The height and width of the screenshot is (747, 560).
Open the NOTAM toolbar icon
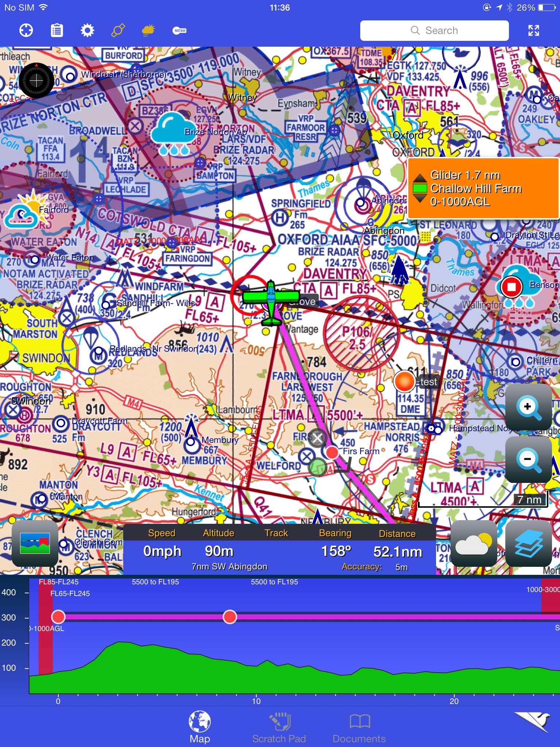tap(179, 31)
